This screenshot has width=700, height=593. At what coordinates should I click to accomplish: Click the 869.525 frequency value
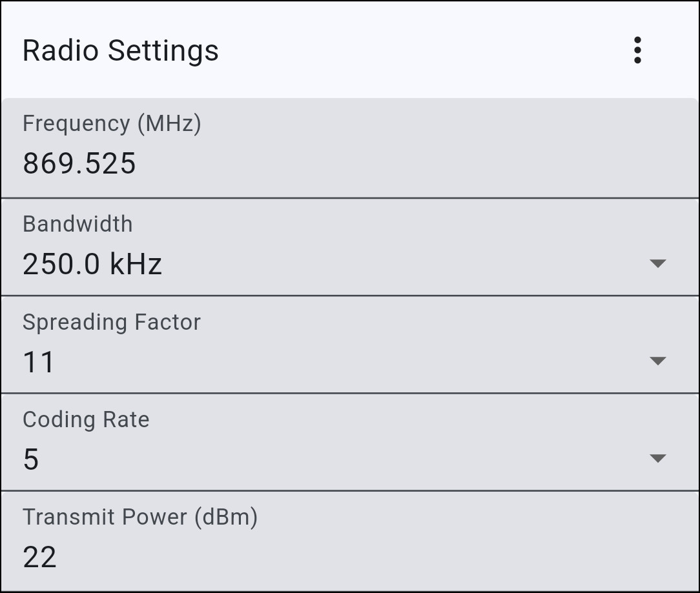click(79, 163)
